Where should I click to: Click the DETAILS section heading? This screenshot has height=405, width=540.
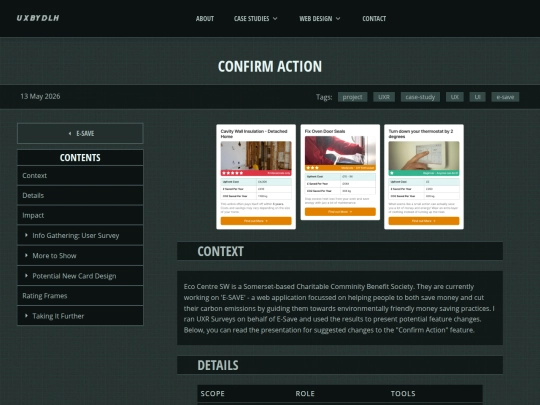[x=218, y=365]
